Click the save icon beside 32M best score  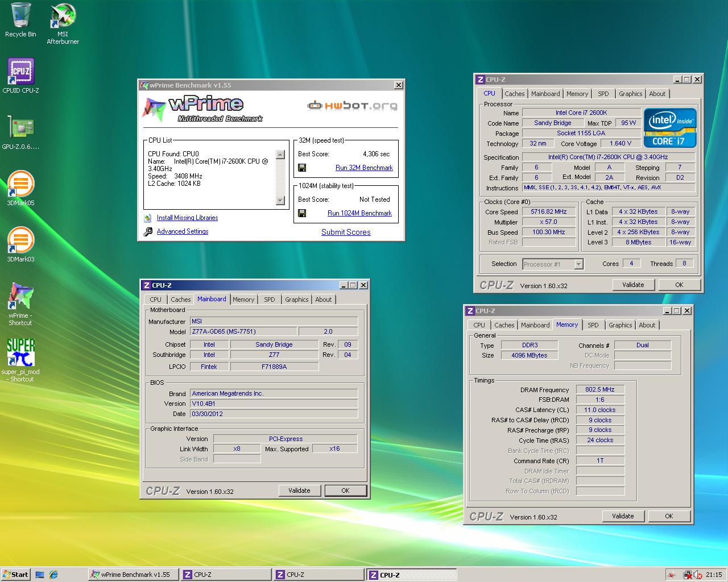302,168
